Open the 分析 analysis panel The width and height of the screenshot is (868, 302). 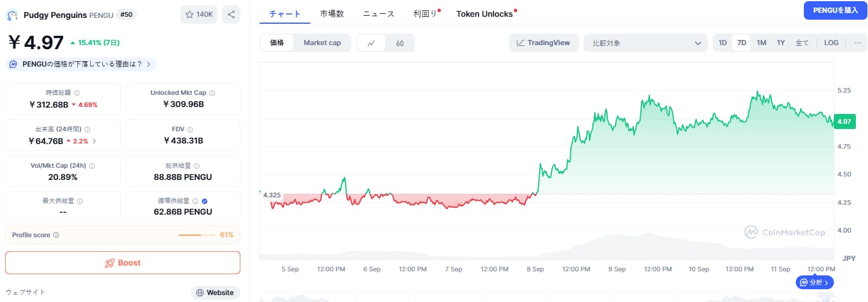(815, 282)
